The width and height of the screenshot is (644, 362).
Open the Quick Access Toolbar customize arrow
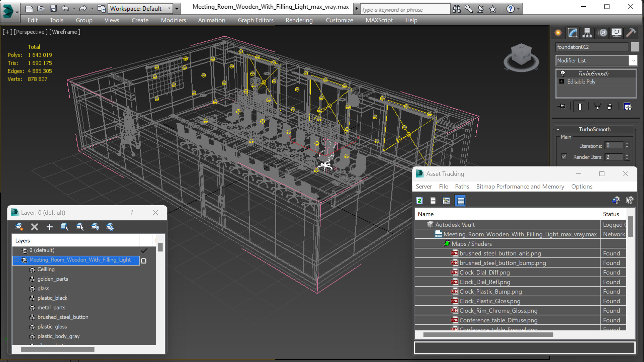[x=177, y=8]
